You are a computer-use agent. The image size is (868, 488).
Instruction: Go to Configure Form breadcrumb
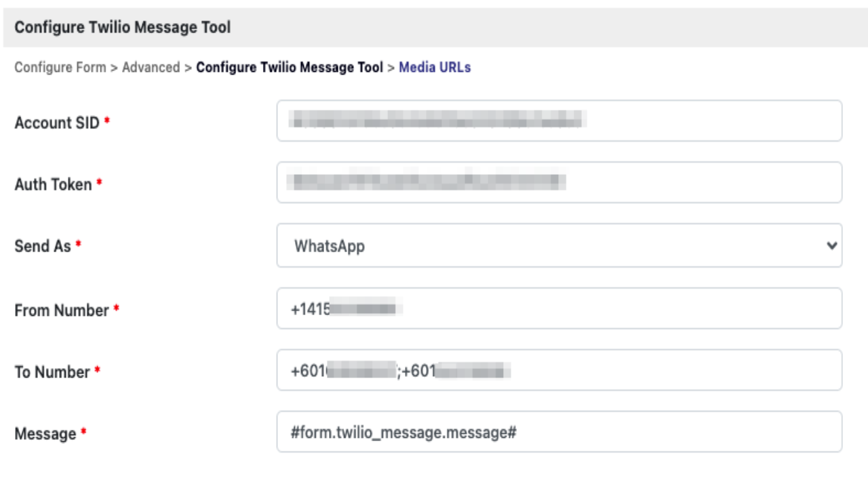(x=60, y=67)
